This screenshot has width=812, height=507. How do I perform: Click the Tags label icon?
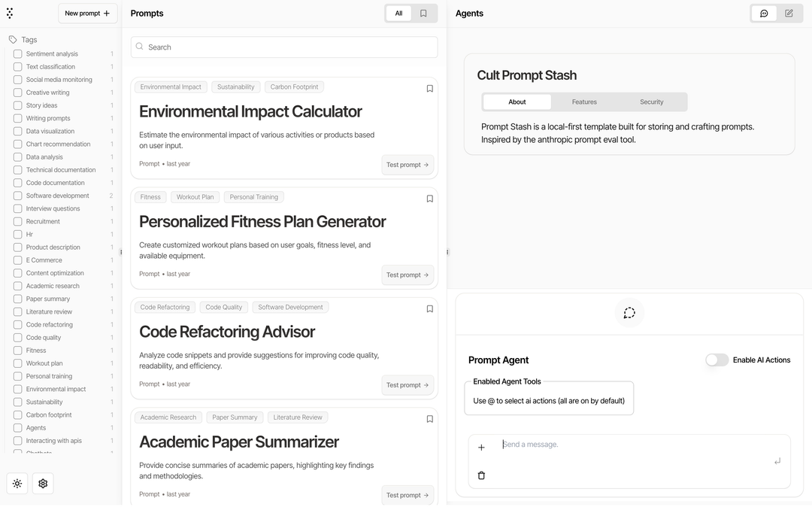point(13,39)
